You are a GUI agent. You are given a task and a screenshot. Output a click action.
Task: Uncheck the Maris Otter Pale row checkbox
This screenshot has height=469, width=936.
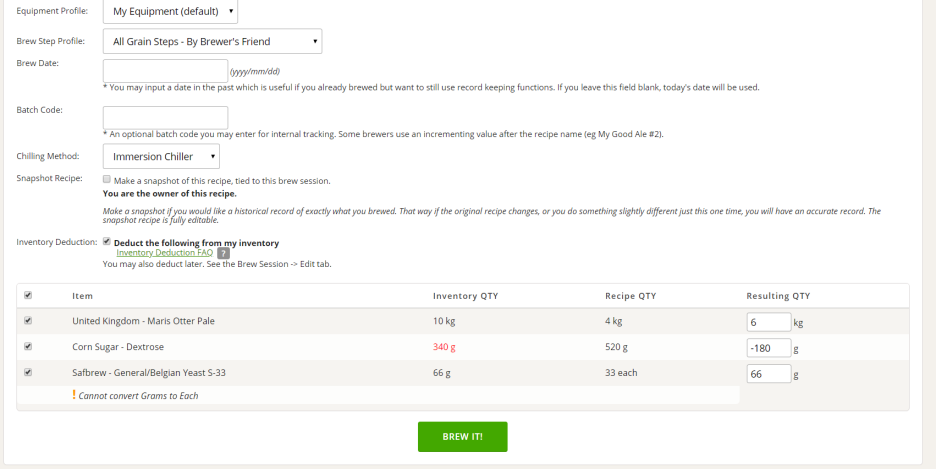coord(28,320)
